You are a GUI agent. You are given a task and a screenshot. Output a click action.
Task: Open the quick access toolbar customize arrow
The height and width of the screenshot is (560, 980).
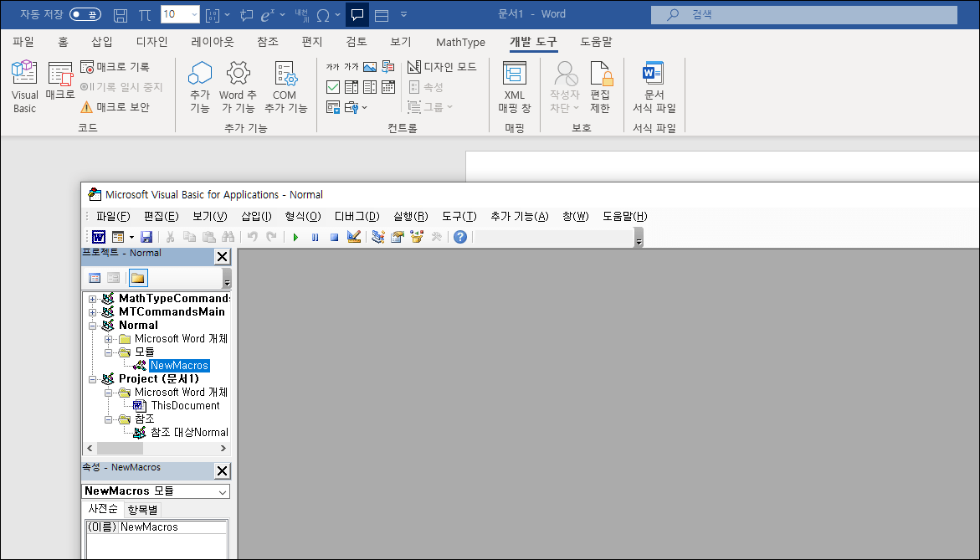click(x=403, y=14)
